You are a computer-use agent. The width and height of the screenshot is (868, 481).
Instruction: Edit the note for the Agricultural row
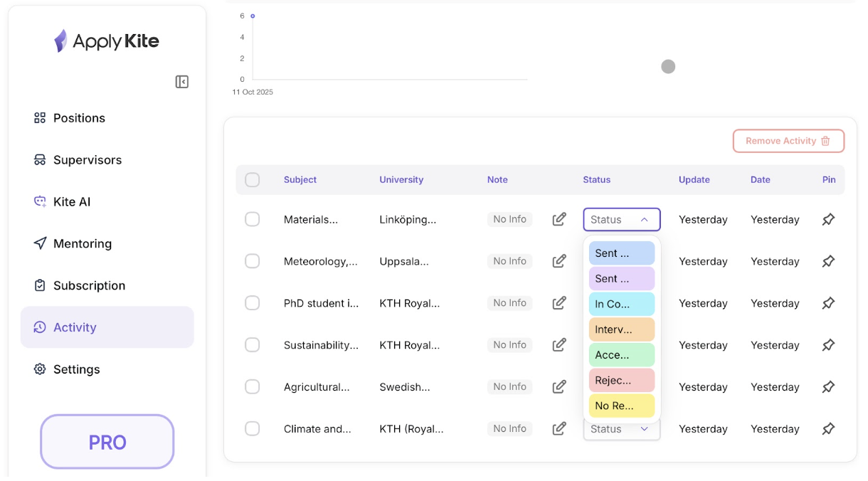(x=559, y=387)
